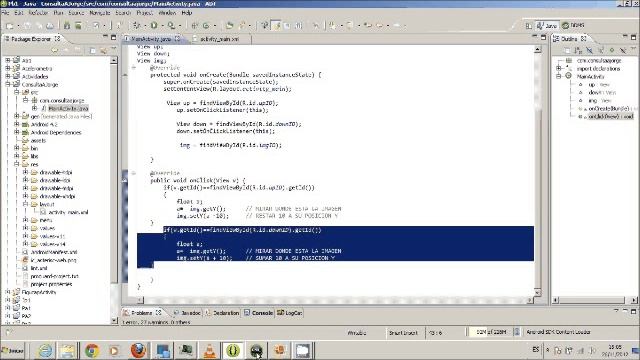Viewport: 640px width, 360px height.
Task: Switch to the Javadoc tab
Action: [187, 313]
